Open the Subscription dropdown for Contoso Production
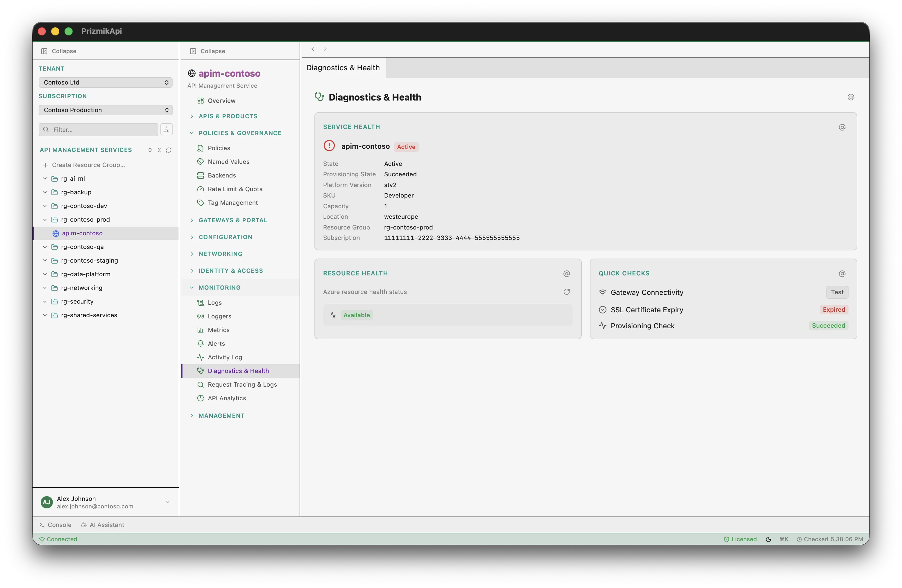This screenshot has height=588, width=902. [x=105, y=110]
